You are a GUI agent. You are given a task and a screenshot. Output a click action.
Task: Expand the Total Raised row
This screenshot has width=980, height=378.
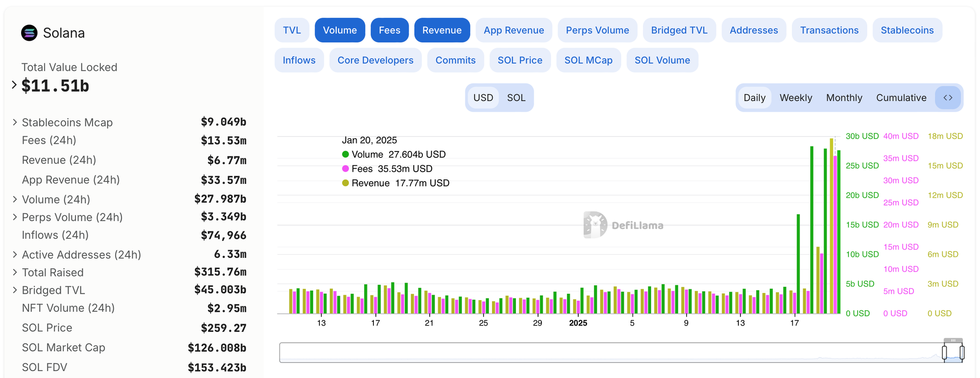pyautogui.click(x=15, y=272)
